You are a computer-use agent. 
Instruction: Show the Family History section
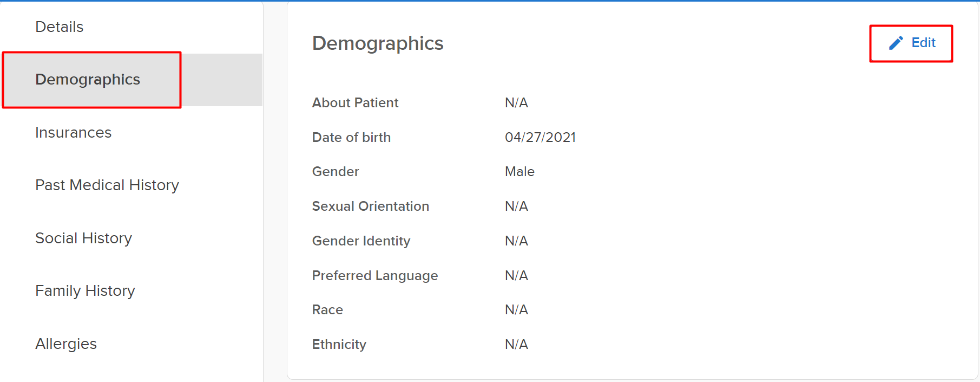(x=85, y=291)
